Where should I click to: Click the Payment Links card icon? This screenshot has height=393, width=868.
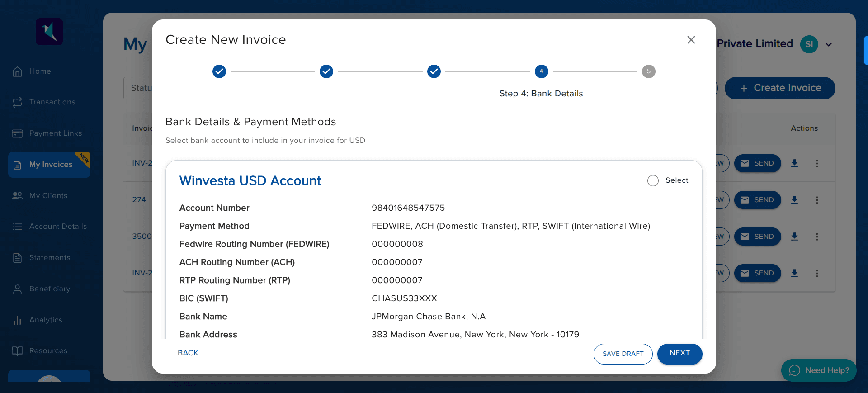tap(17, 133)
